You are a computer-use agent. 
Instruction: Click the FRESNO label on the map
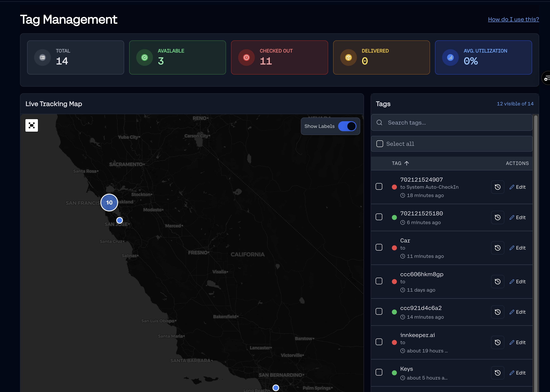click(198, 253)
